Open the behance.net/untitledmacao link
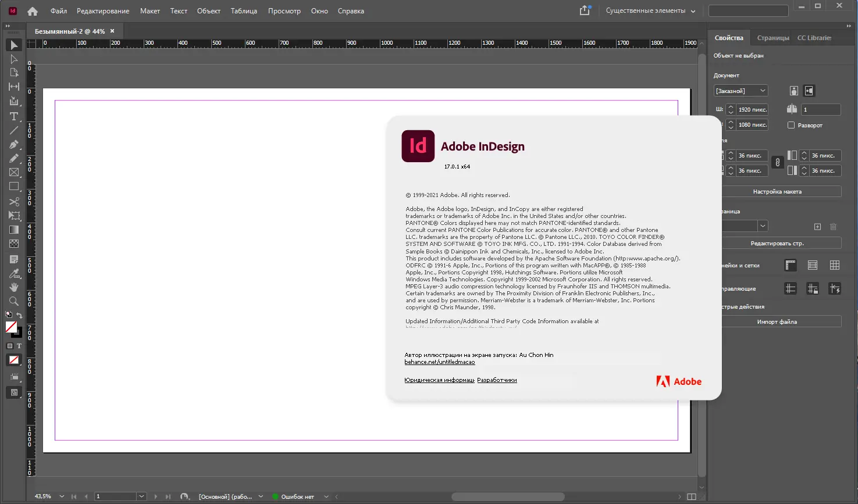 click(439, 362)
